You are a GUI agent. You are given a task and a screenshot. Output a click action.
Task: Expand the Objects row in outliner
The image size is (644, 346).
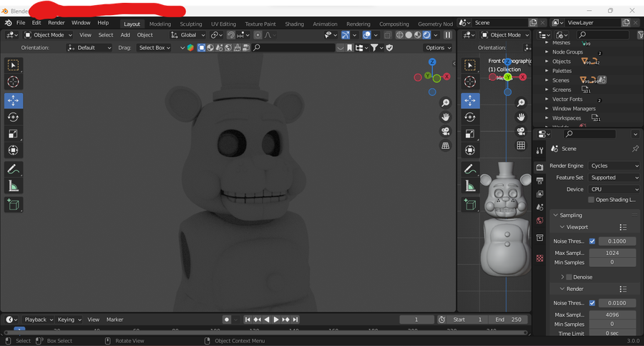547,62
